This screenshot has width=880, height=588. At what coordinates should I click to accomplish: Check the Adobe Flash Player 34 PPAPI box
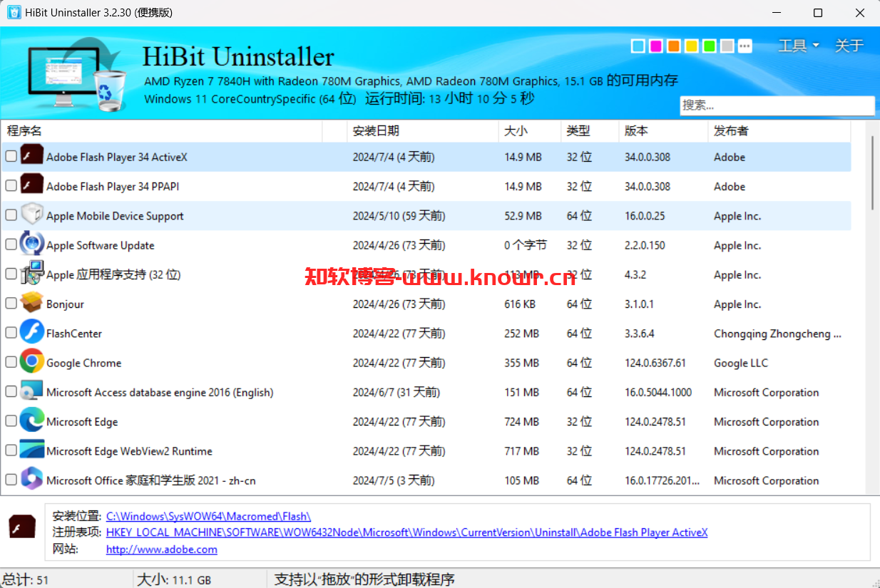pos(11,185)
